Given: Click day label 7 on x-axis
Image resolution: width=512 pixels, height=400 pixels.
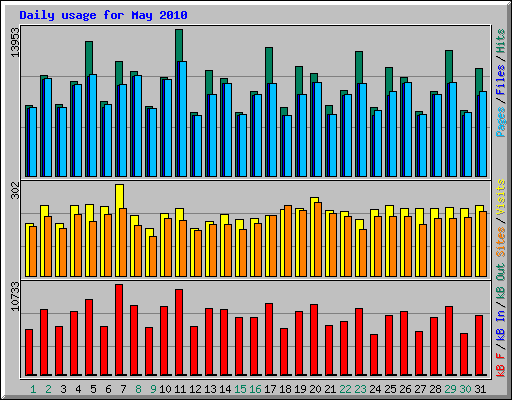Looking at the screenshot, I should click(123, 389).
